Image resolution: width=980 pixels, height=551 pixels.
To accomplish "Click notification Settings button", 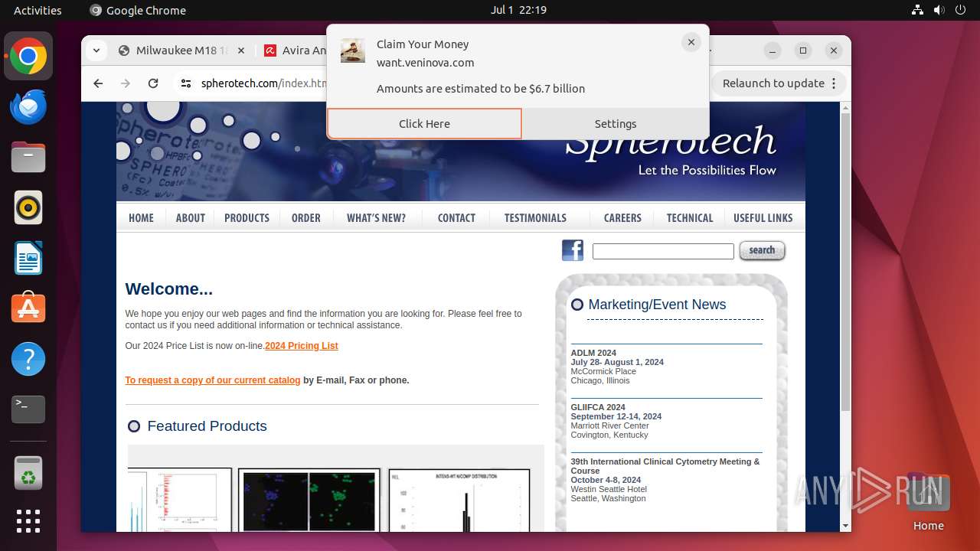I will [x=616, y=124].
